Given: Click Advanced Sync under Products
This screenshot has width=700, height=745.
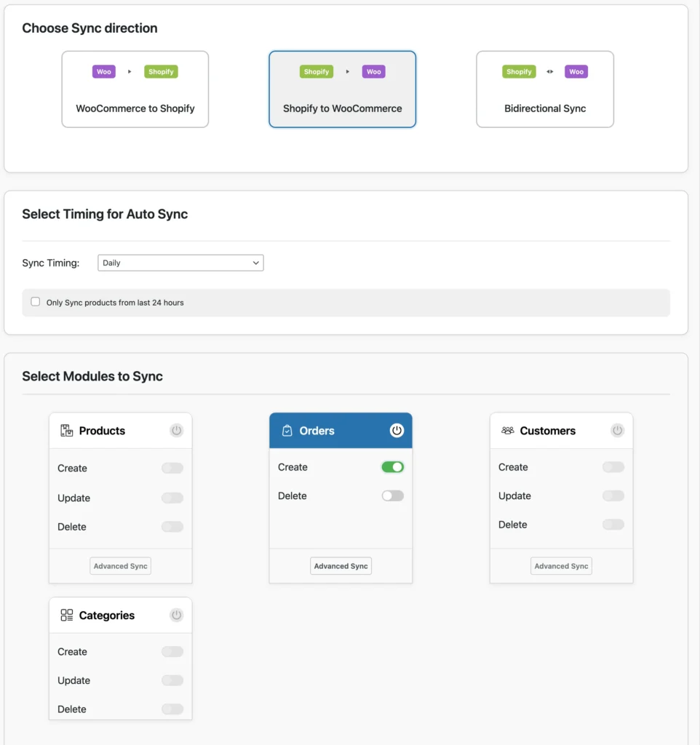Looking at the screenshot, I should [120, 565].
